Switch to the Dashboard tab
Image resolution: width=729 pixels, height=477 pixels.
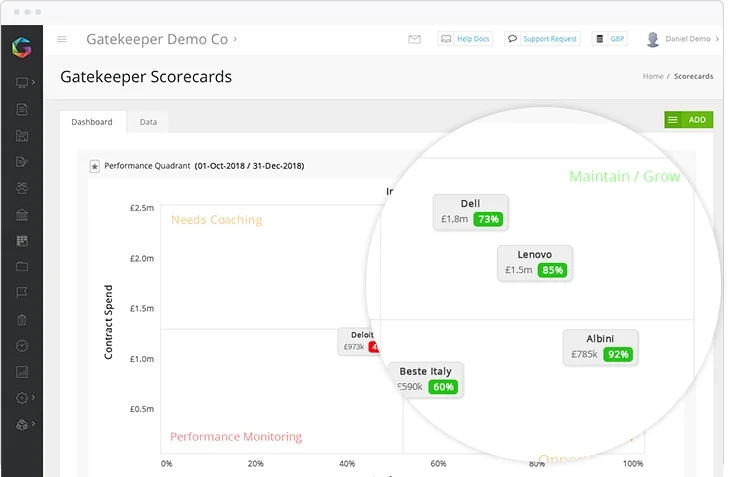(x=92, y=122)
